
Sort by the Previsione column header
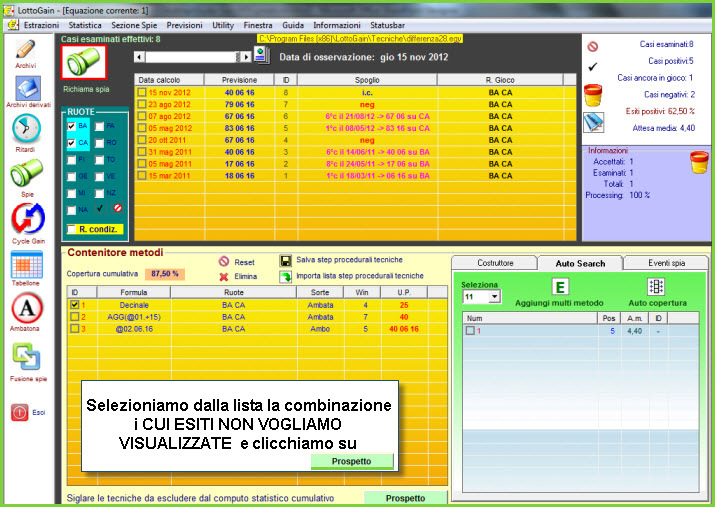coord(239,80)
